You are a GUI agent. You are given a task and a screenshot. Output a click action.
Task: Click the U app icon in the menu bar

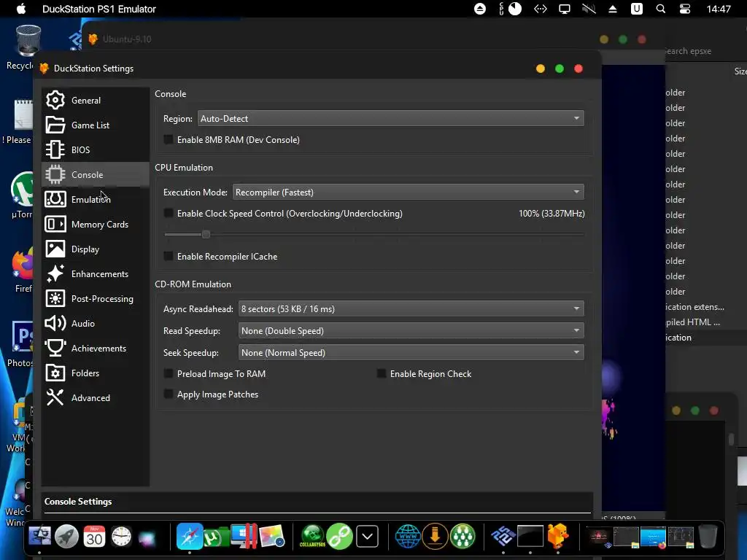pyautogui.click(x=637, y=9)
